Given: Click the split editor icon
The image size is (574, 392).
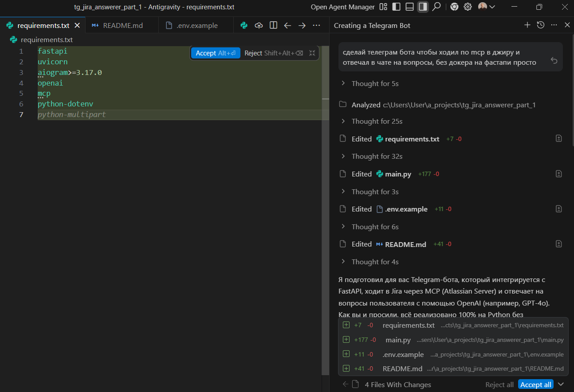Looking at the screenshot, I should point(273,25).
